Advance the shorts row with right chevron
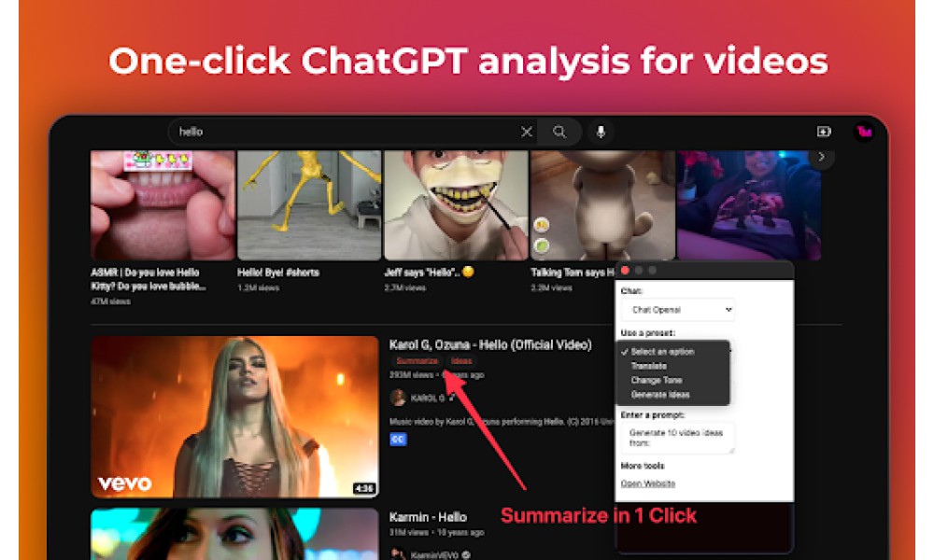Screen dimensions: 934x560 [x=821, y=157]
